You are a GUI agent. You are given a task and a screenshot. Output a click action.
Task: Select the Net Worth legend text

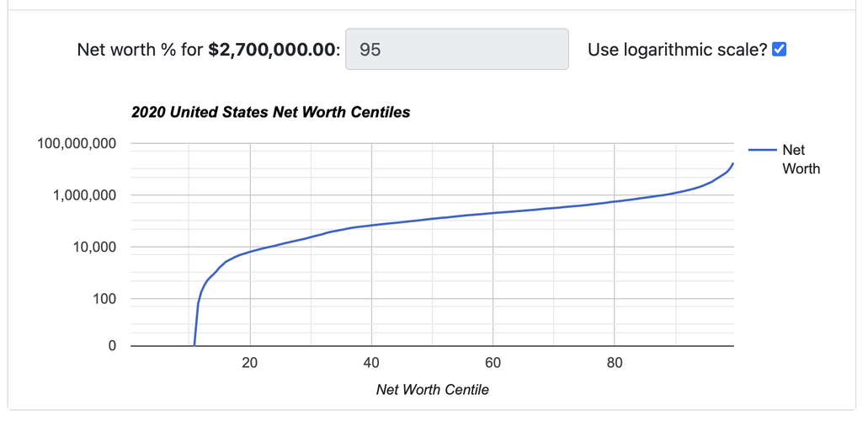click(801, 159)
